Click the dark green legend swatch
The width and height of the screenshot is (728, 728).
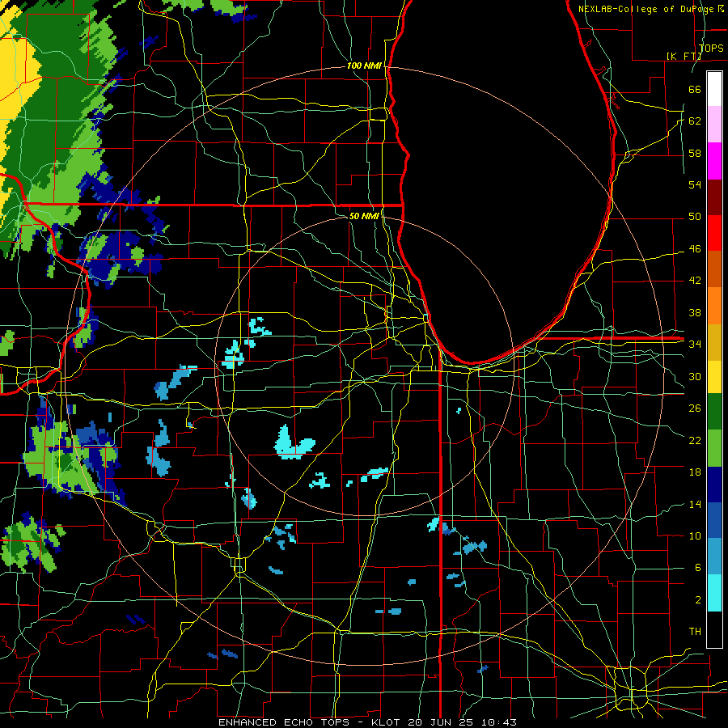pos(714,412)
